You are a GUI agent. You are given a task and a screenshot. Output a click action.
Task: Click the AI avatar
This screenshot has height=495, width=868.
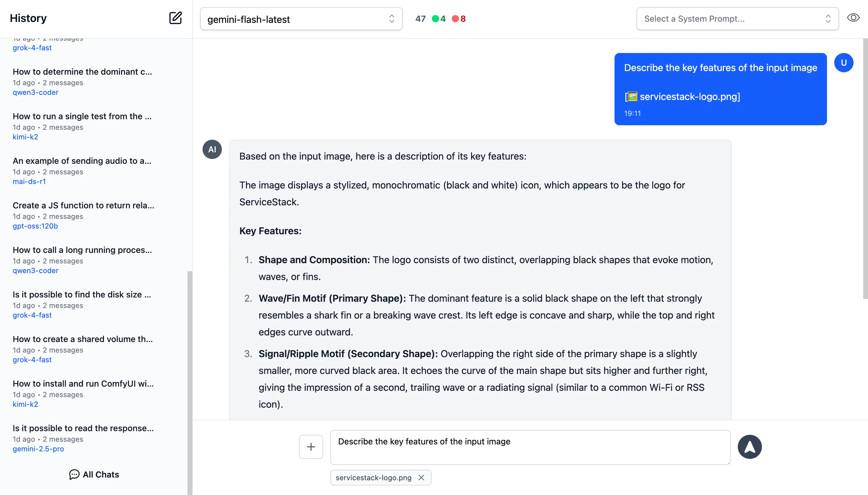pos(212,149)
